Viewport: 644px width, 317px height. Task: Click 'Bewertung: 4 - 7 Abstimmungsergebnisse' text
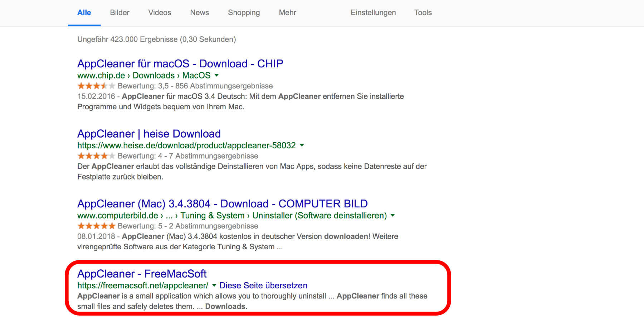[x=188, y=156]
